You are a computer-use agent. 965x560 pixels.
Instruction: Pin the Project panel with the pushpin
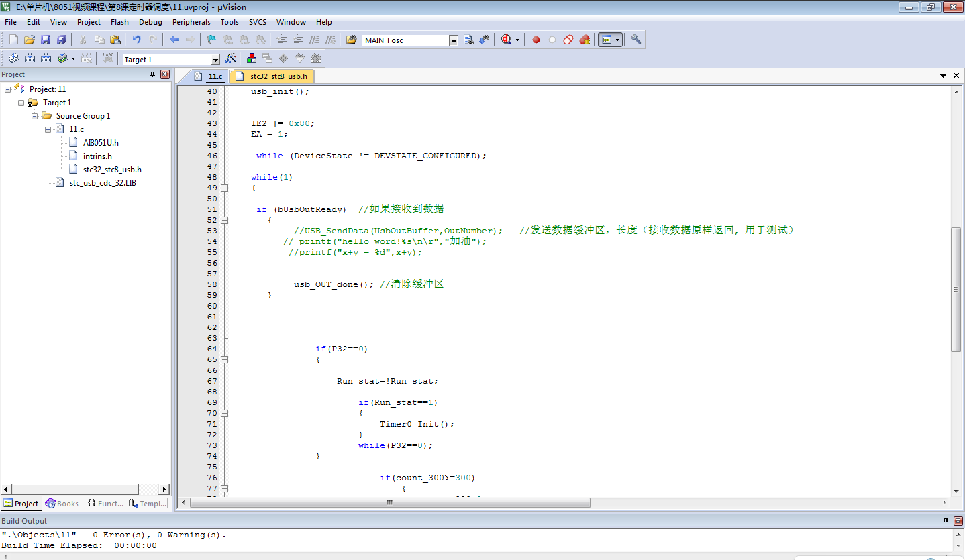(152, 74)
